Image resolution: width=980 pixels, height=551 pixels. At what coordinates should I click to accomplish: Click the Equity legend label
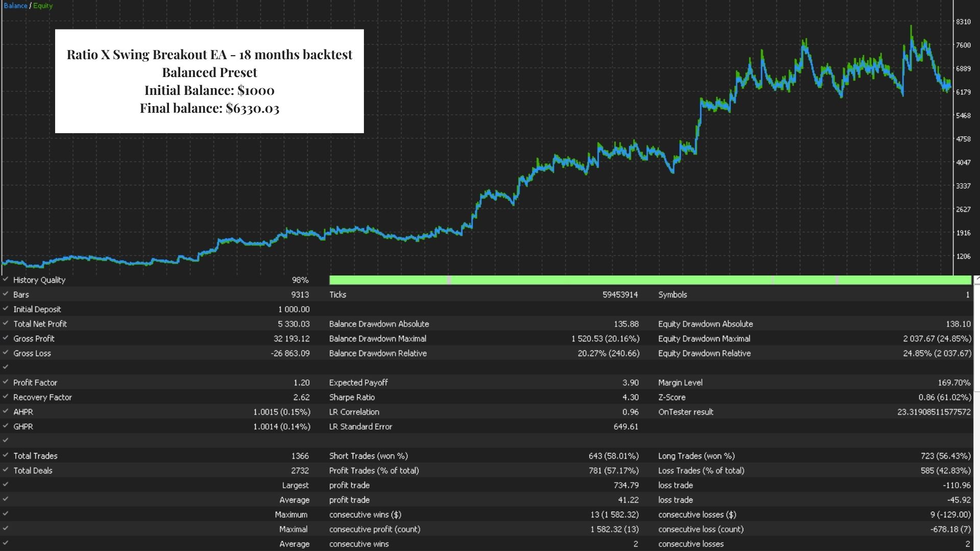click(x=43, y=6)
